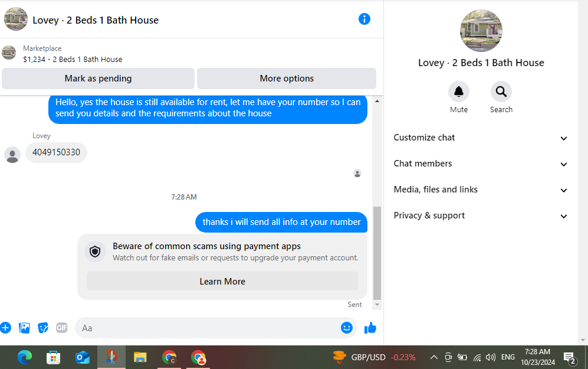Open the clock showing 7:28 AM
This screenshot has width=588, height=369.
coord(537,357)
